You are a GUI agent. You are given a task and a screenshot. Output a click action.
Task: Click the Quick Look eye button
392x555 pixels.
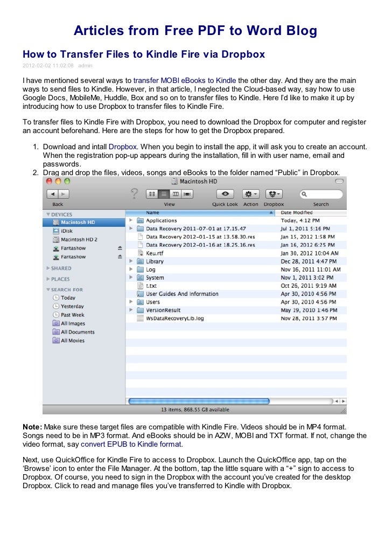[225, 194]
